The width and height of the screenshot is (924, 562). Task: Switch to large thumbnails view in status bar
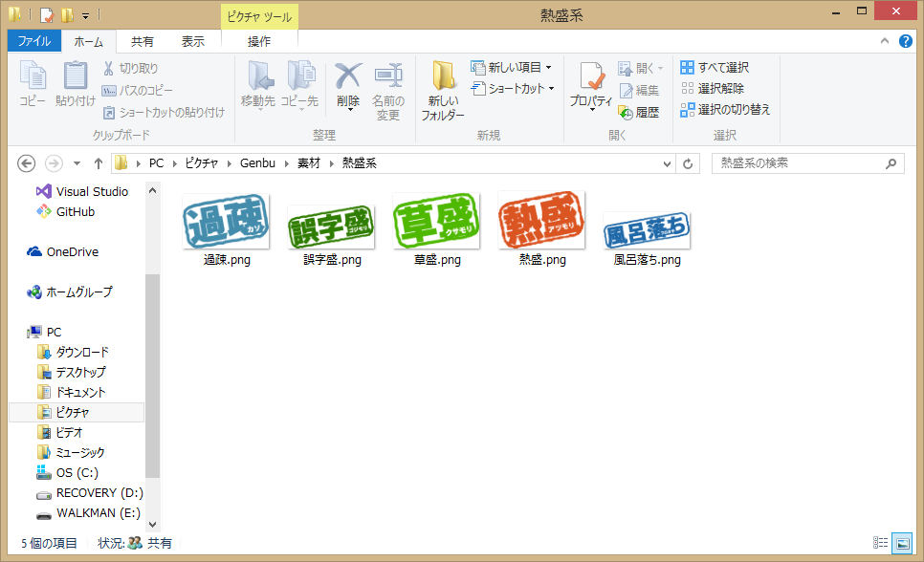point(901,543)
